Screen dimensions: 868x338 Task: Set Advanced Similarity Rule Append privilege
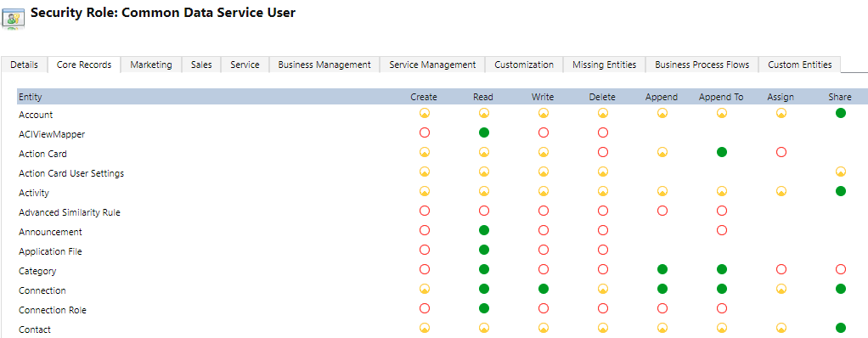click(662, 211)
